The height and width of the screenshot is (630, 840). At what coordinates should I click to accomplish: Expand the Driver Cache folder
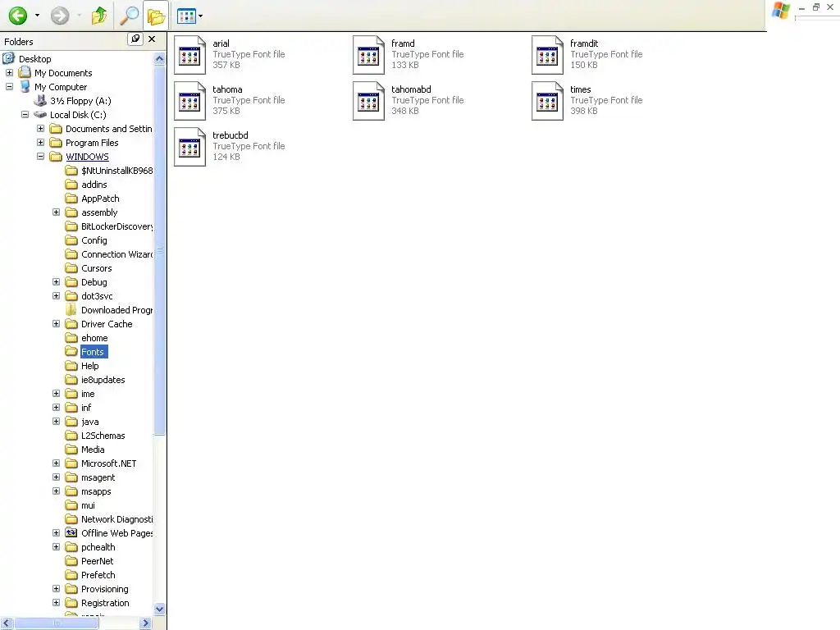point(56,323)
